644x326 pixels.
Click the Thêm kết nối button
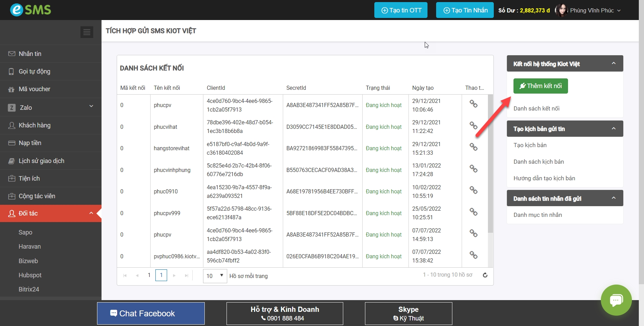click(x=540, y=86)
